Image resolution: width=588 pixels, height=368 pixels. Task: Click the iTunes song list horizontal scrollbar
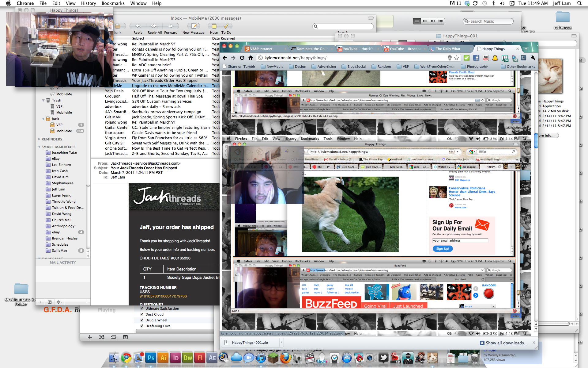175,331
